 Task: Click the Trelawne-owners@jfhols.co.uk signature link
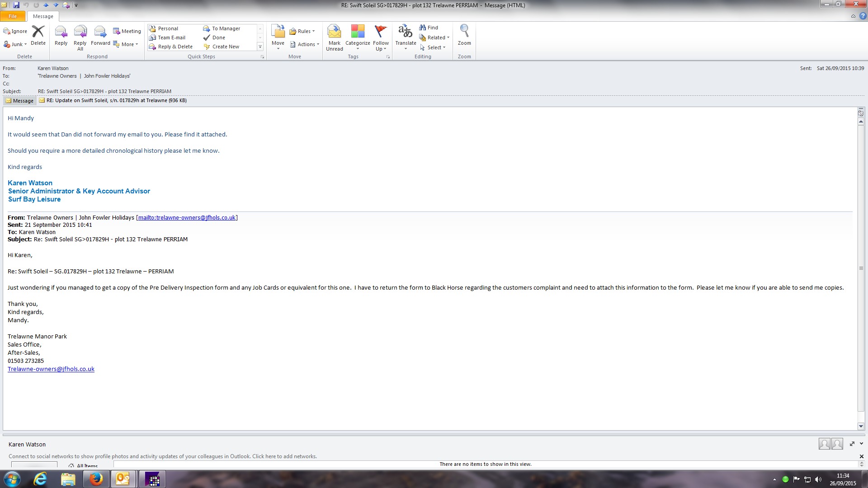(x=51, y=369)
